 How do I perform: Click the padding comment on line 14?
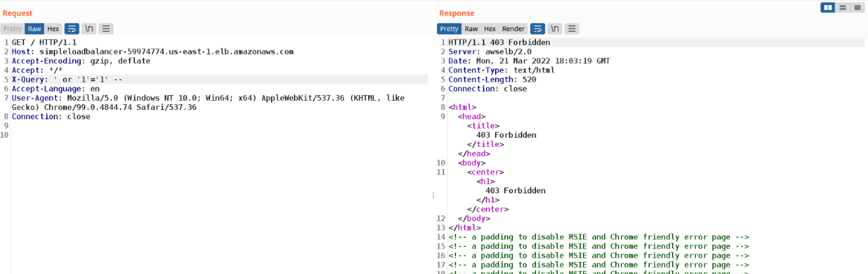(599, 236)
